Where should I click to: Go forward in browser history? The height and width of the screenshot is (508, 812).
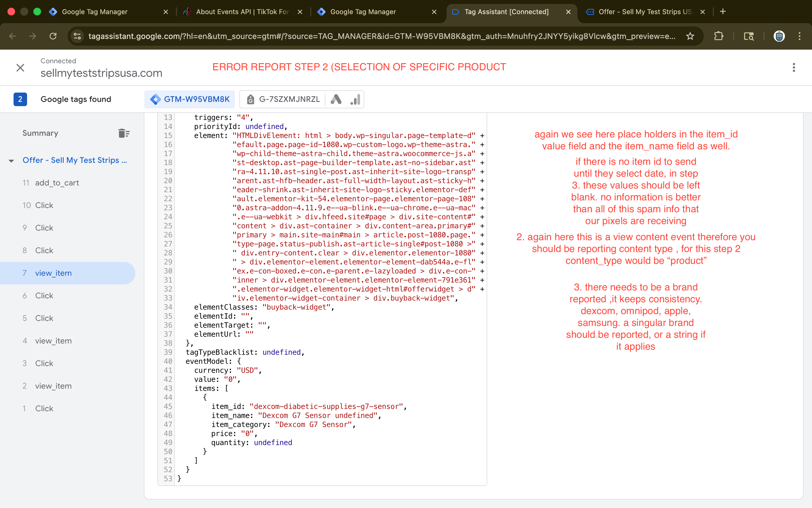[x=32, y=36]
